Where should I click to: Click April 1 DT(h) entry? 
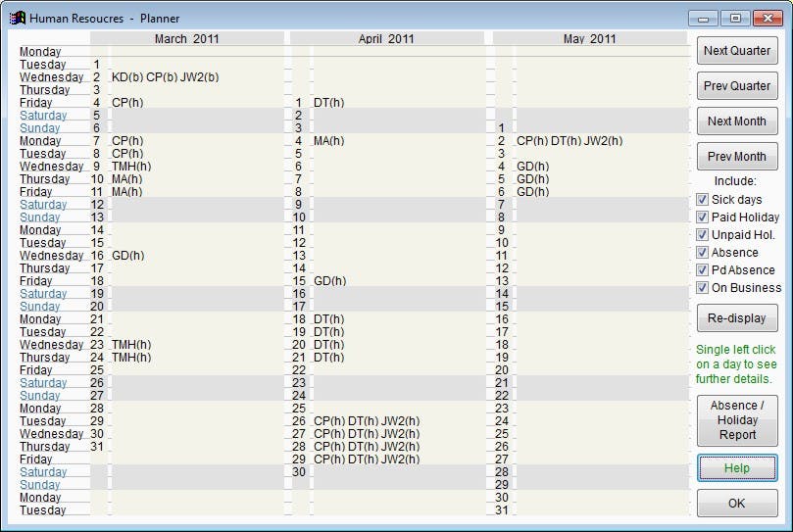pyautogui.click(x=328, y=103)
